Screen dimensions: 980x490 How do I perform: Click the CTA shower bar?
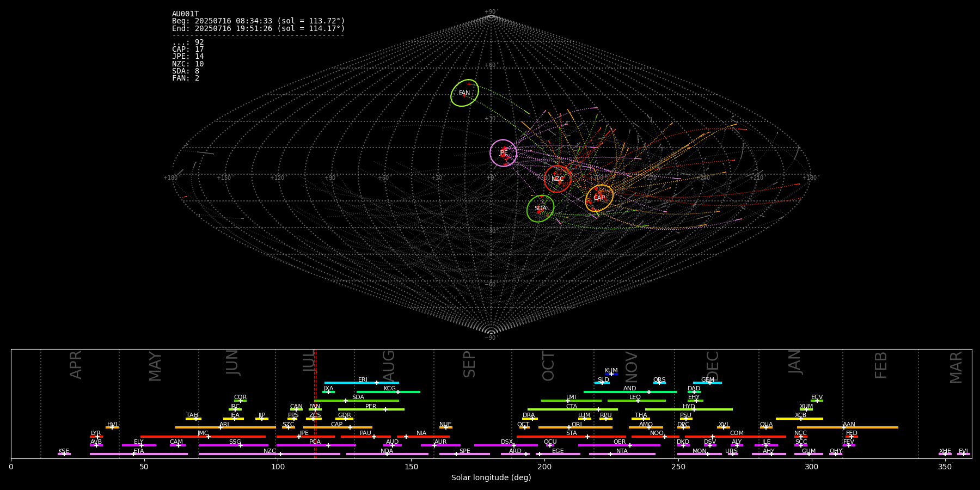(x=573, y=409)
